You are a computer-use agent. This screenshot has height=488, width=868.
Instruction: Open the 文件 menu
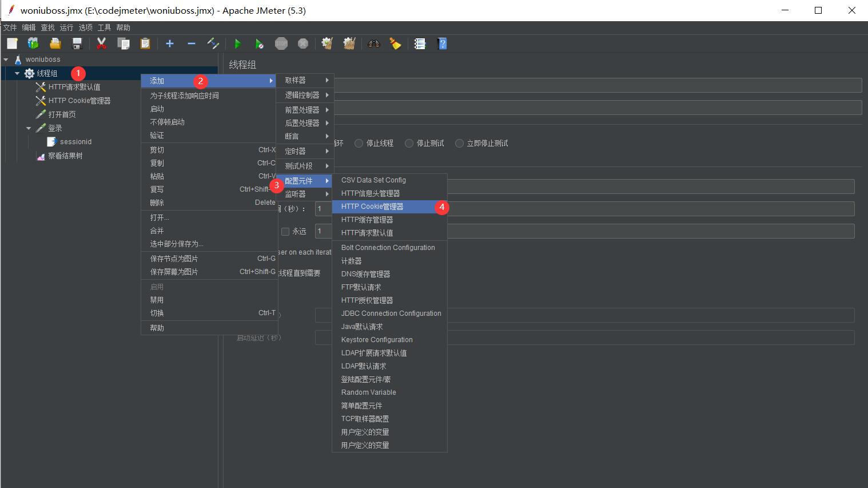10,27
